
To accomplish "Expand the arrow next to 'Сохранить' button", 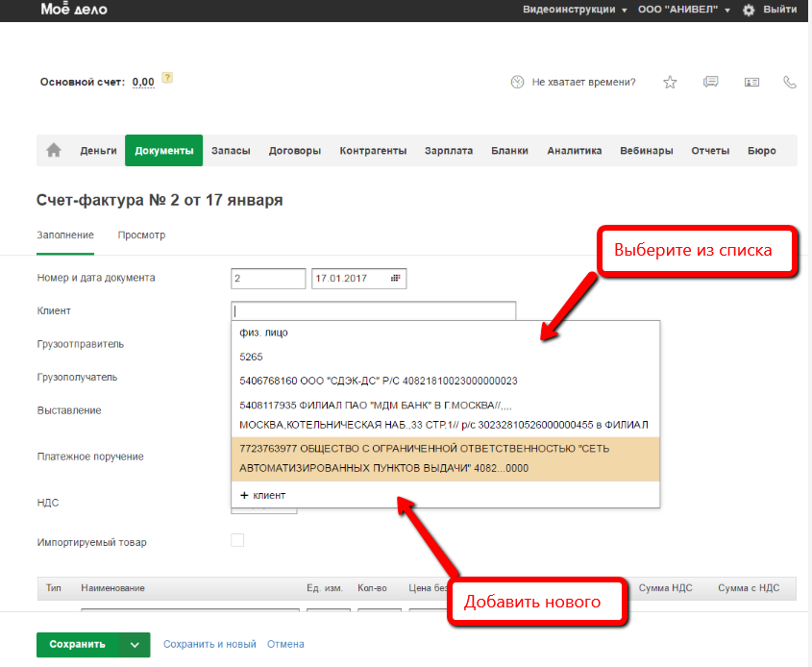I will click(135, 645).
